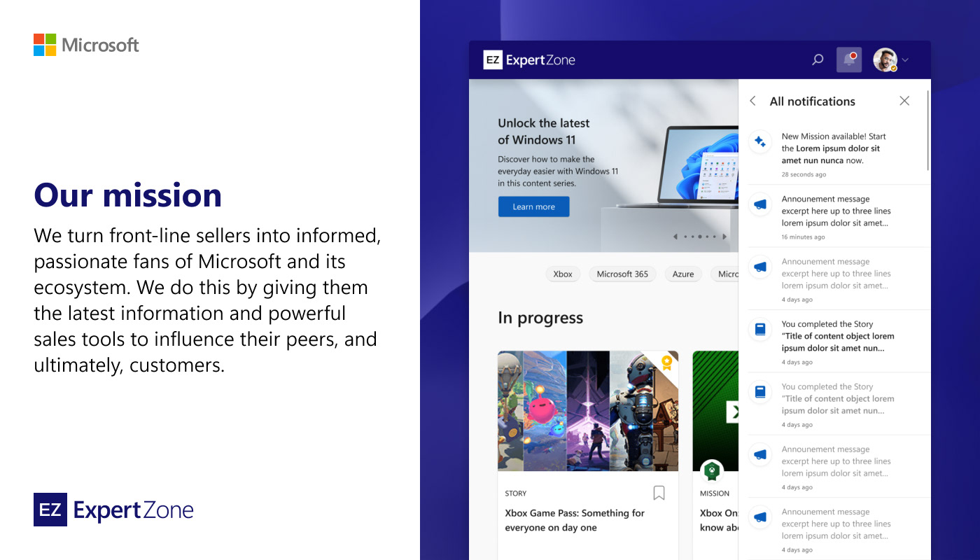
Task: Click the EZ ExpertZone logo in app header
Action: click(529, 60)
